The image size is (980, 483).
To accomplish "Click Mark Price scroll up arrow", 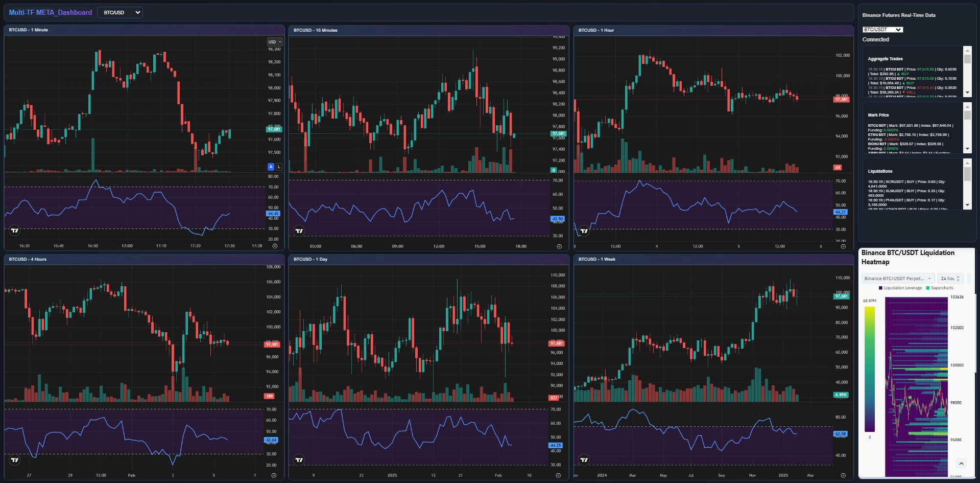I will click(967, 106).
